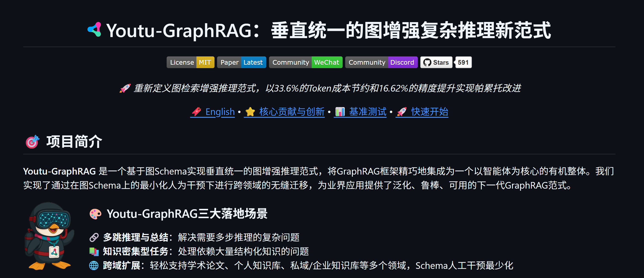Open the License MIT badge

[190, 62]
